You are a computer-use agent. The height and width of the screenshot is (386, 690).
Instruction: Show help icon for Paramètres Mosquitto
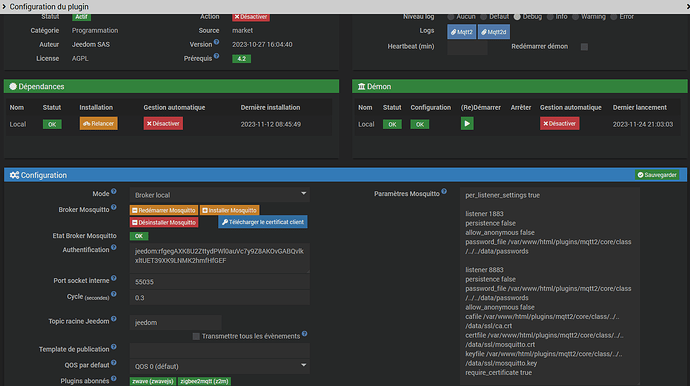tap(444, 191)
